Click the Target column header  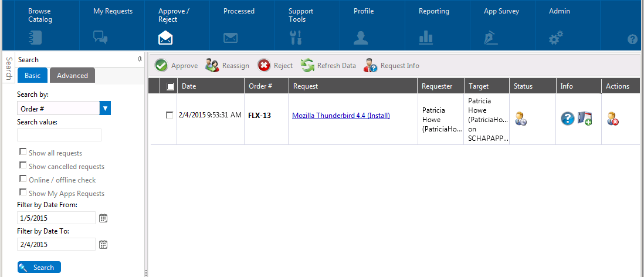[487, 86]
